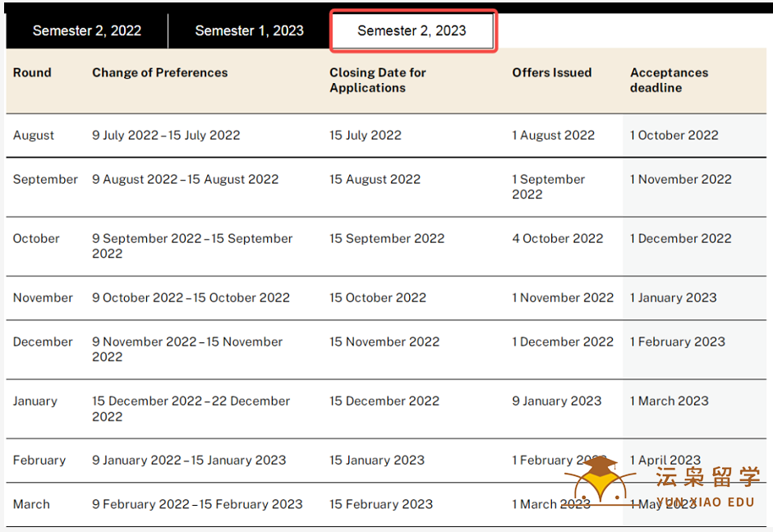This screenshot has height=532, width=773.
Task: Select the September round cell
Action: click(45, 179)
